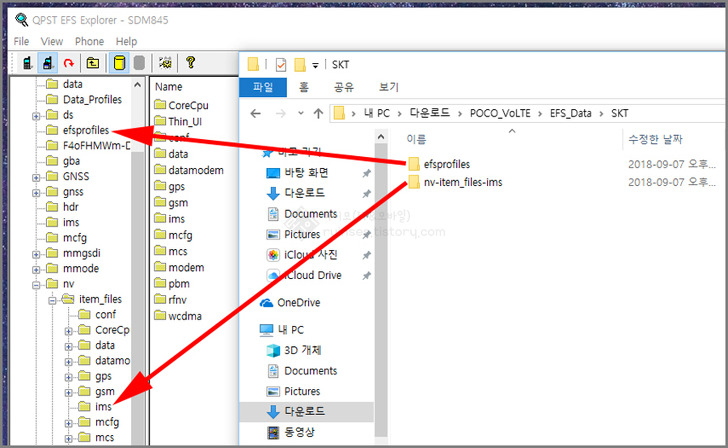Select the gba folder in QPST tree
The height and width of the screenshot is (448, 728).
(71, 161)
